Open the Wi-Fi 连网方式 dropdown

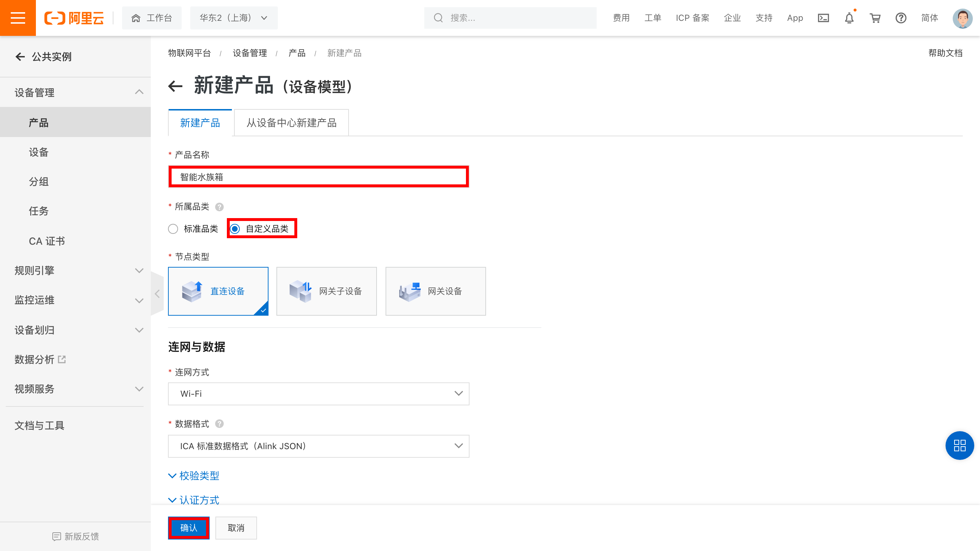pos(318,394)
